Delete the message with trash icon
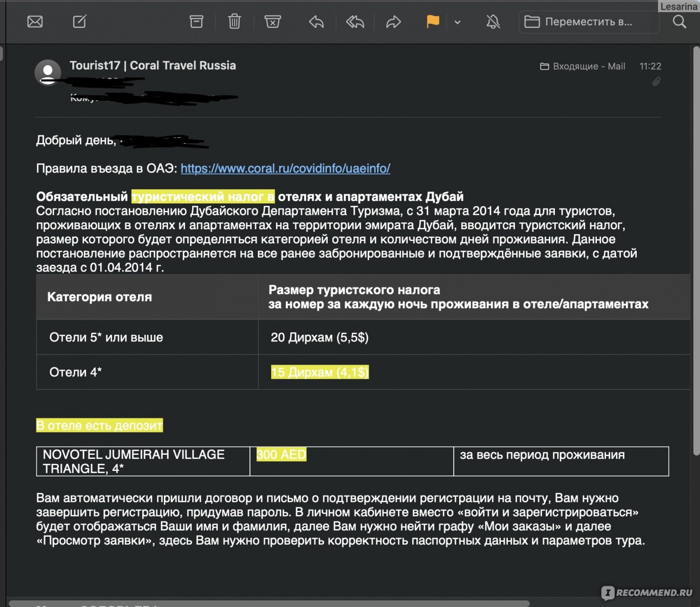This screenshot has width=700, height=607. click(235, 22)
